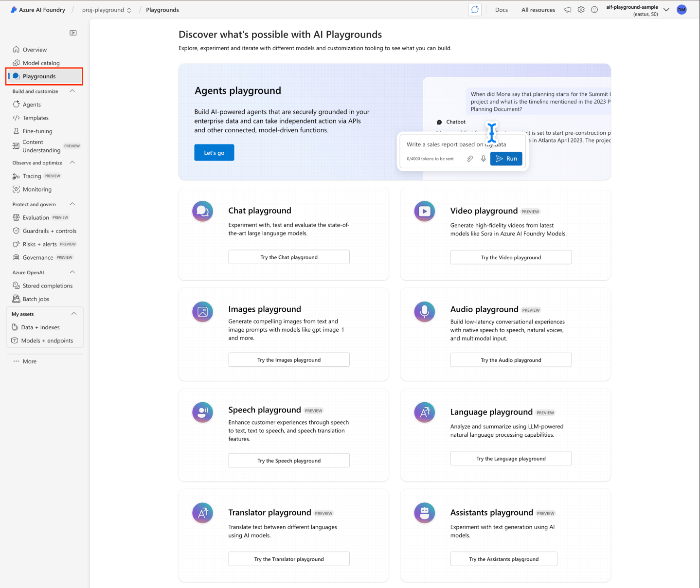Viewport: 700px width, 588px height.
Task: Click the sidebar collapse panel icon
Action: pyautogui.click(x=73, y=33)
